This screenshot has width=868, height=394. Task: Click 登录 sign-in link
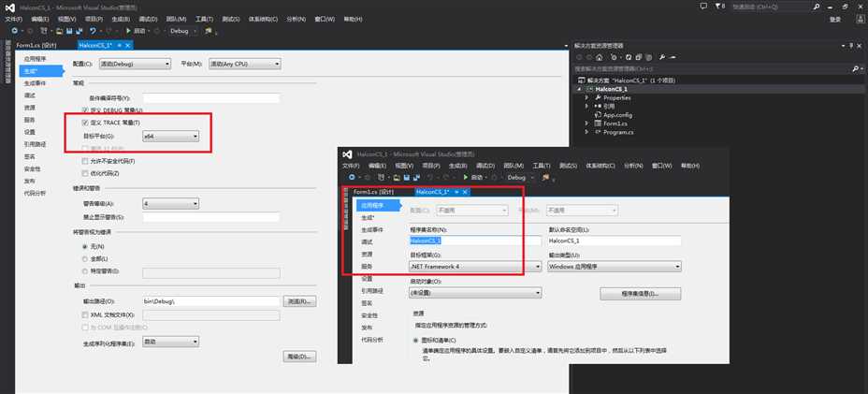pos(836,20)
